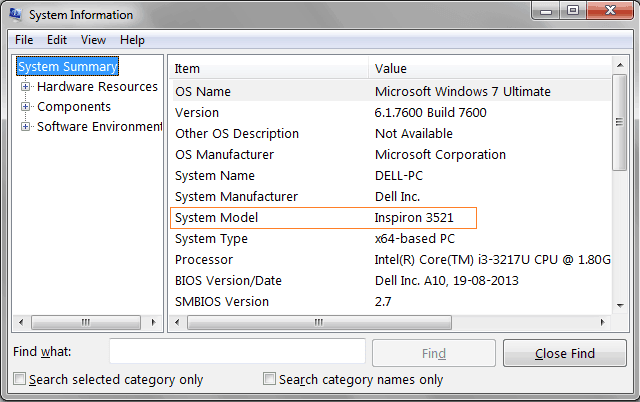Expand the Software Environment node
The image size is (640, 402).
click(25, 127)
